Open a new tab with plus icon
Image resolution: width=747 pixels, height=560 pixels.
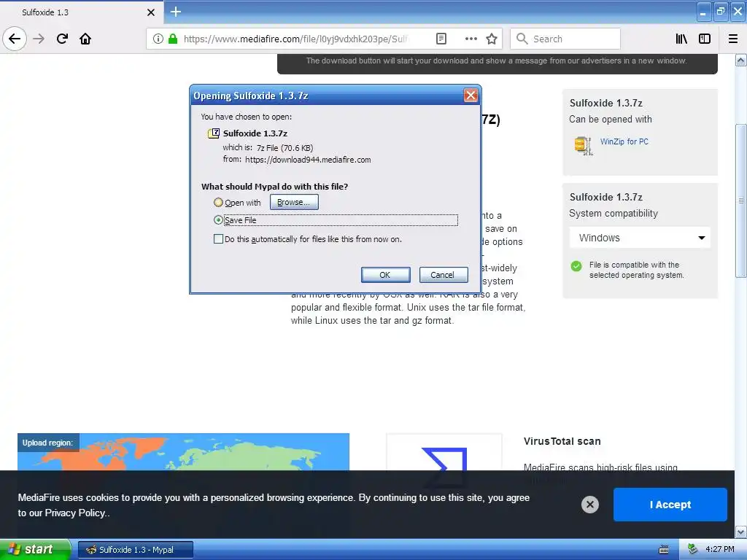point(176,12)
